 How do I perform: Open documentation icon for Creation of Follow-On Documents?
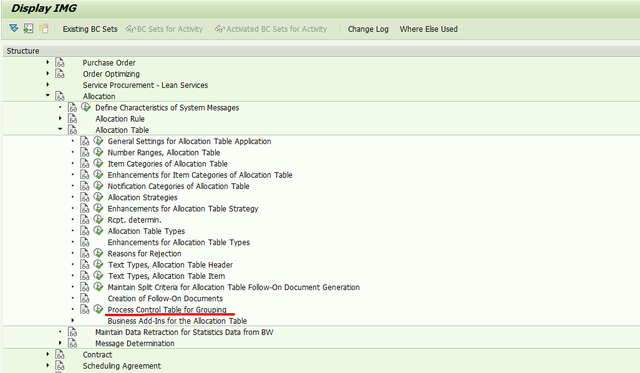pos(84,298)
